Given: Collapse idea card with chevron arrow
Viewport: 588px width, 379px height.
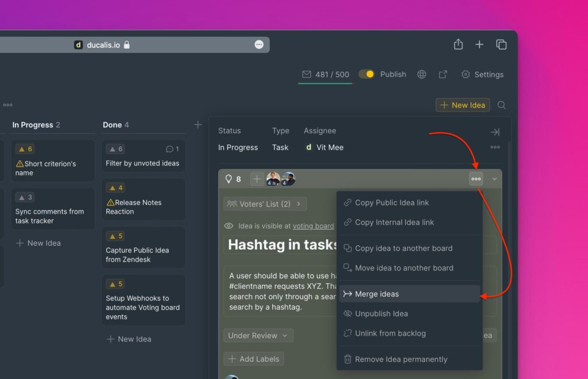Looking at the screenshot, I should (494, 179).
